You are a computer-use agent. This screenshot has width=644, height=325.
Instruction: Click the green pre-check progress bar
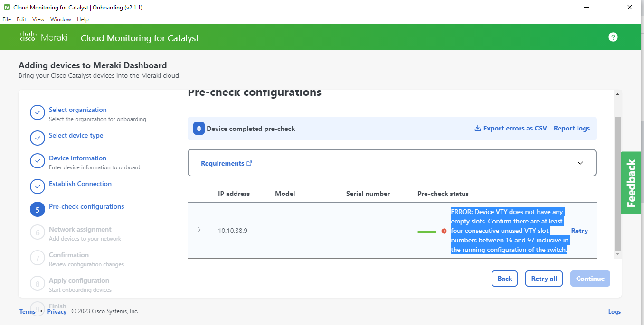(x=426, y=232)
